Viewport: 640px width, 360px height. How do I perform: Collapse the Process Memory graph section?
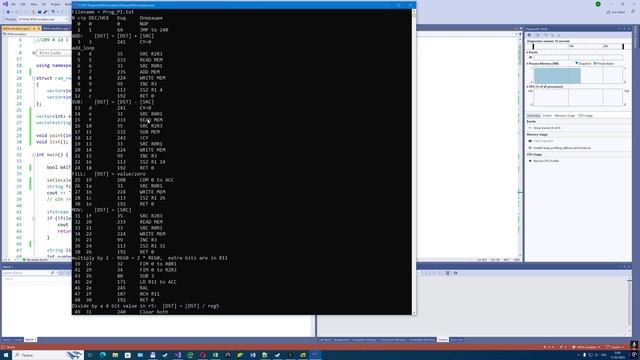pyautogui.click(x=527, y=64)
